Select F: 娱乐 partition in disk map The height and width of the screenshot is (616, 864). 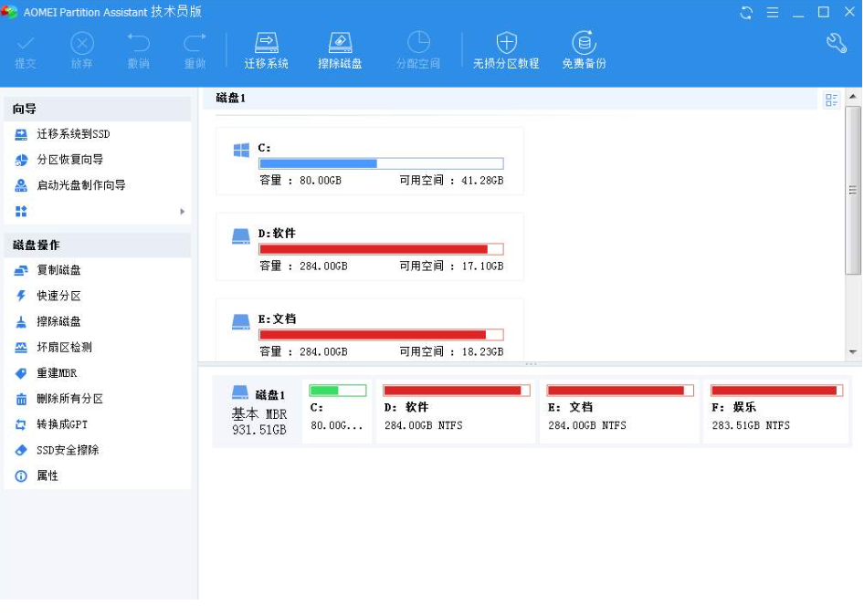click(x=775, y=412)
